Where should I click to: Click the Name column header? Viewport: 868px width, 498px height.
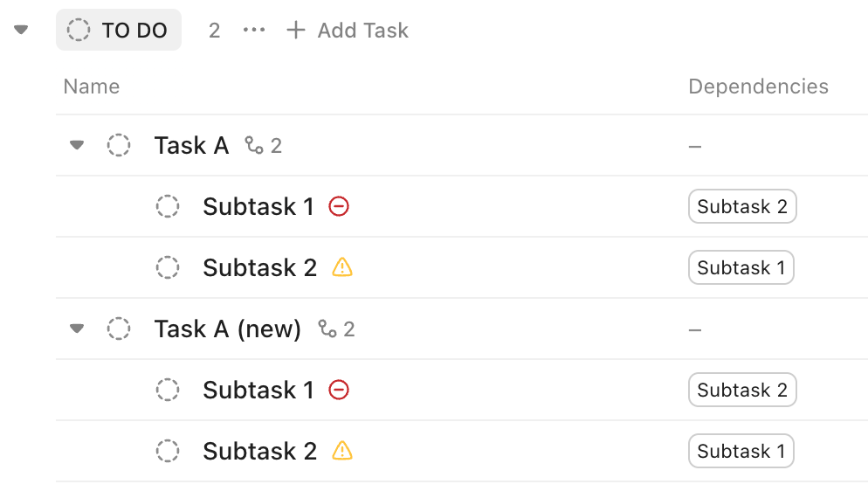pos(92,86)
